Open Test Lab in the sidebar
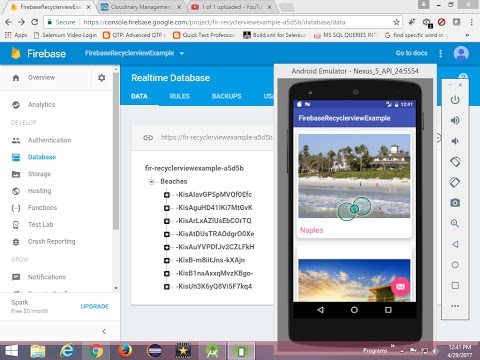This screenshot has height=360, width=480. (x=40, y=225)
